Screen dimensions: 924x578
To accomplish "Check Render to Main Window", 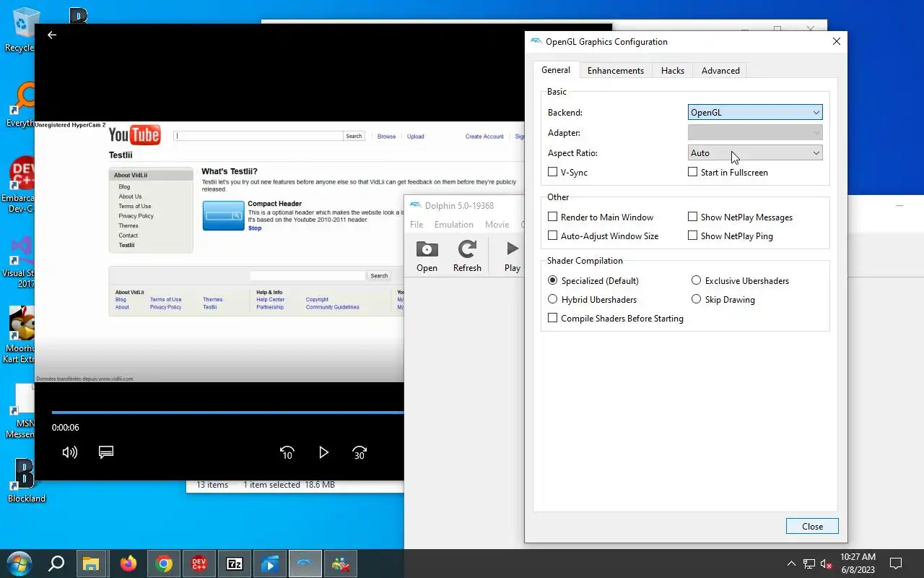I will [x=553, y=217].
